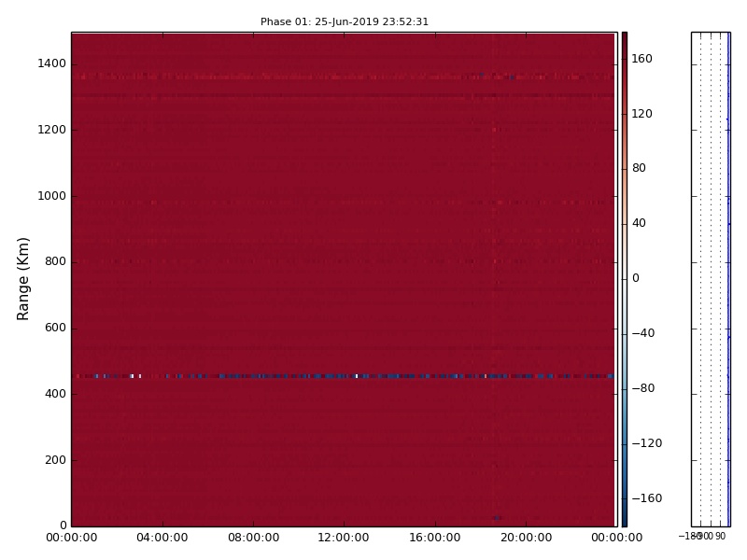Image resolution: width=747 pixels, height=560 pixels.
Task: Click the y-axis tick label 1400
Action: (x=52, y=63)
